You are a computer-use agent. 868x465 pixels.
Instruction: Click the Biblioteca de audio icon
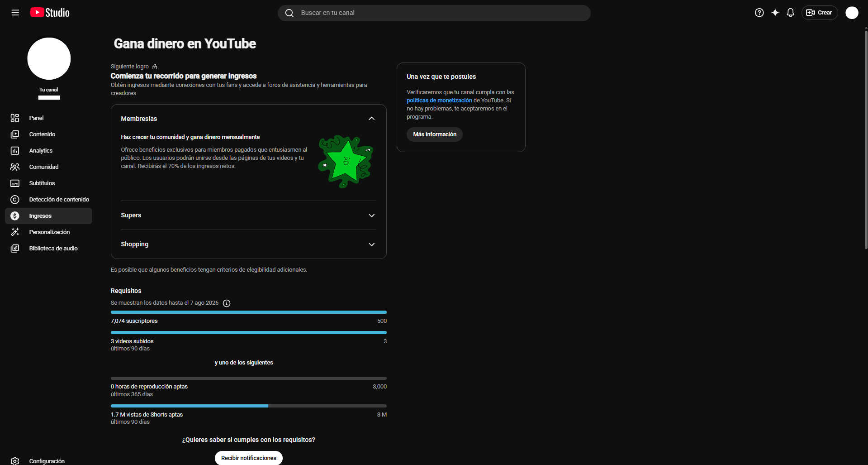click(x=15, y=249)
